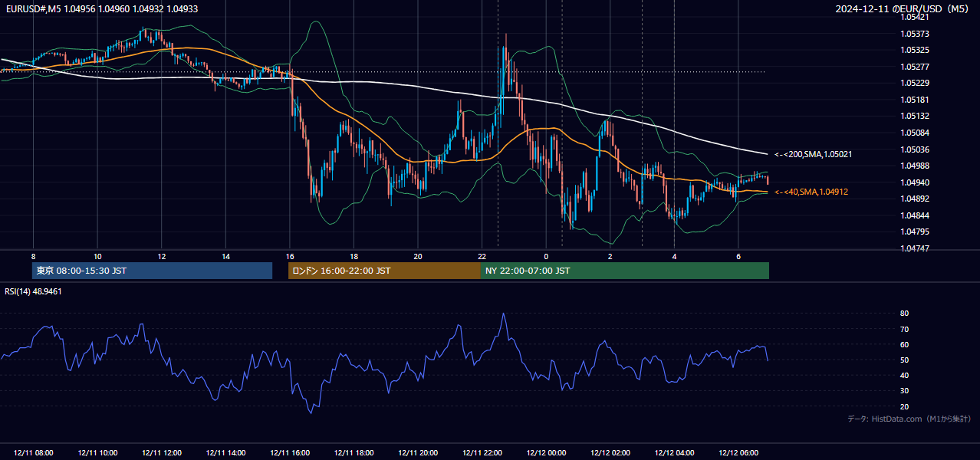Image resolution: width=980 pixels, height=460 pixels.
Task: Click the 12/12 04:00 time label
Action: 674,453
